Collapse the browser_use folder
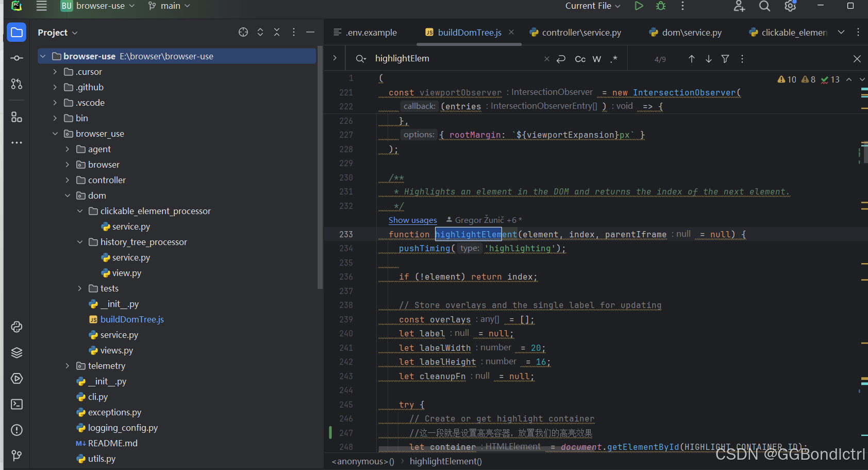868x470 pixels. (55, 133)
